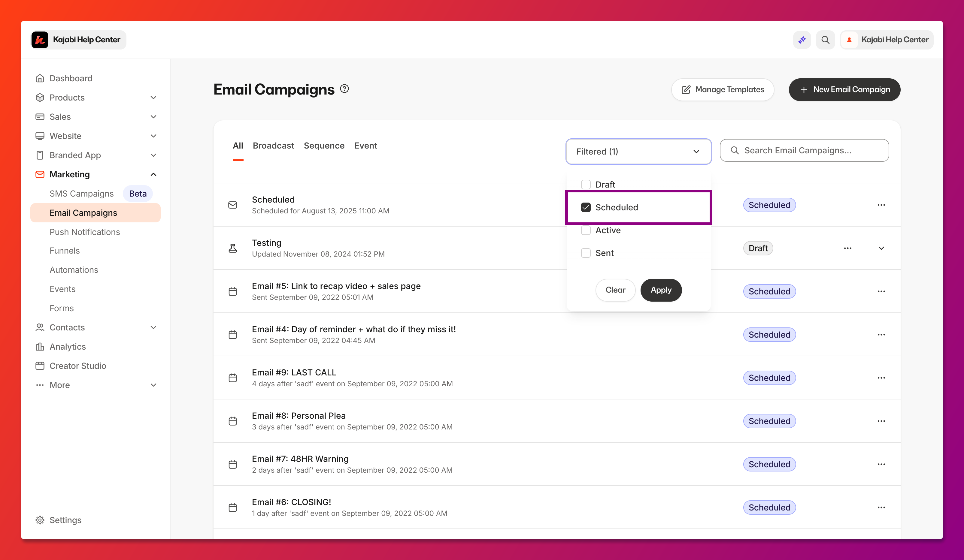
Task: Click the Search Email Campaigns field
Action: click(x=804, y=150)
